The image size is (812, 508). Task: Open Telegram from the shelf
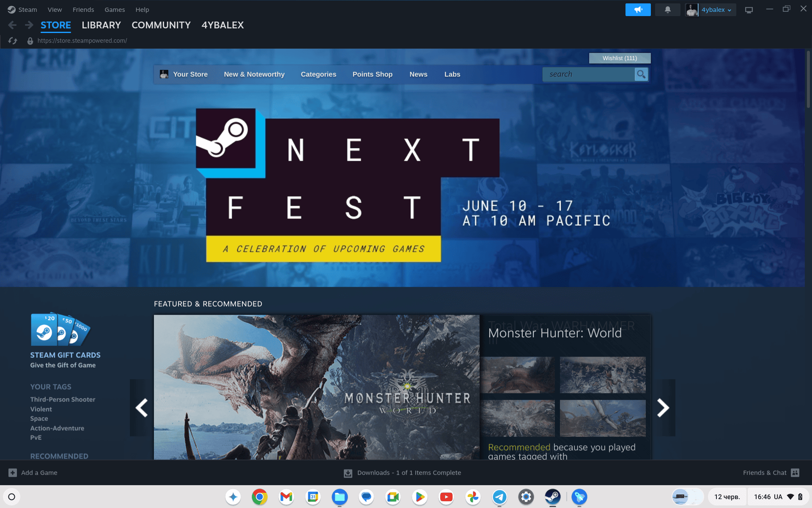(x=499, y=497)
